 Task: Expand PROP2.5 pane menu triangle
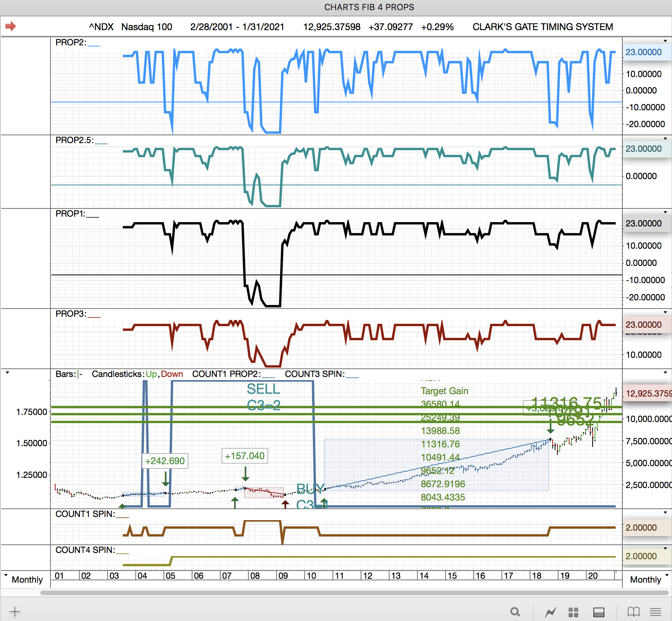[x=665, y=138]
